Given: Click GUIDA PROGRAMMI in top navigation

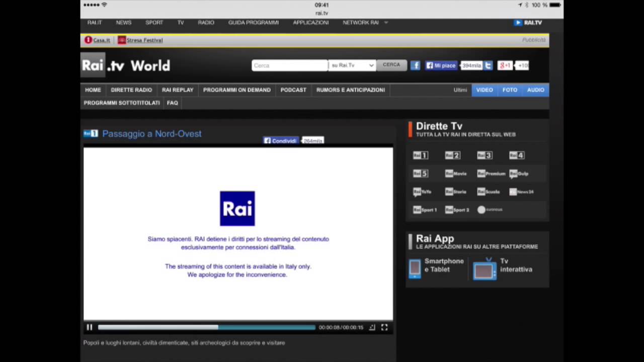Looking at the screenshot, I should click(x=254, y=23).
